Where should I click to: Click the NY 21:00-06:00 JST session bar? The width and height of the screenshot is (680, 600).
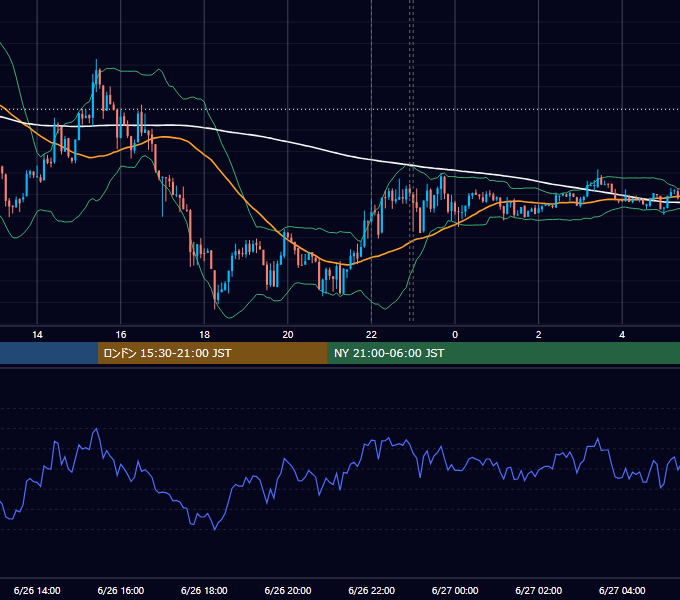[503, 353]
